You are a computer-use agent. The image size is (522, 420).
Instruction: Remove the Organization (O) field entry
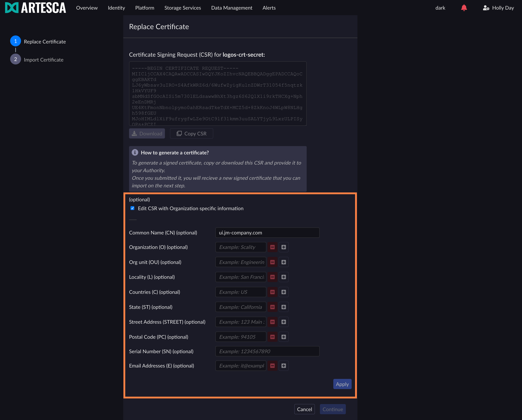272,247
